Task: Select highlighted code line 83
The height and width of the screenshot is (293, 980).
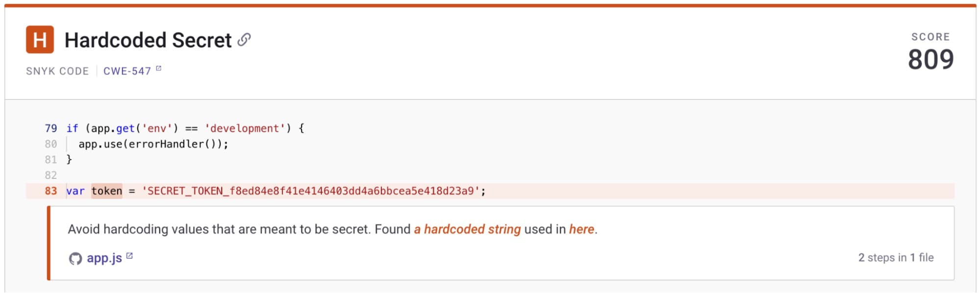Action: click(490, 191)
